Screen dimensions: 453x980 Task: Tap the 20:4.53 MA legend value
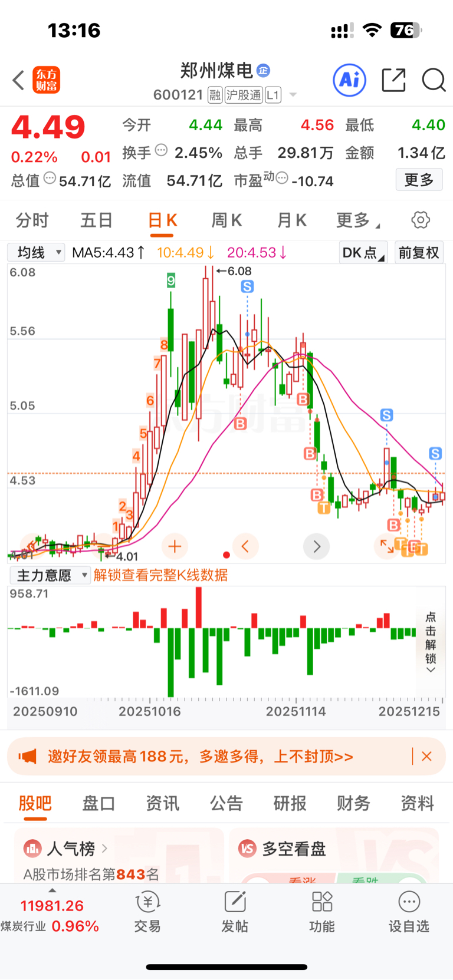tap(257, 253)
